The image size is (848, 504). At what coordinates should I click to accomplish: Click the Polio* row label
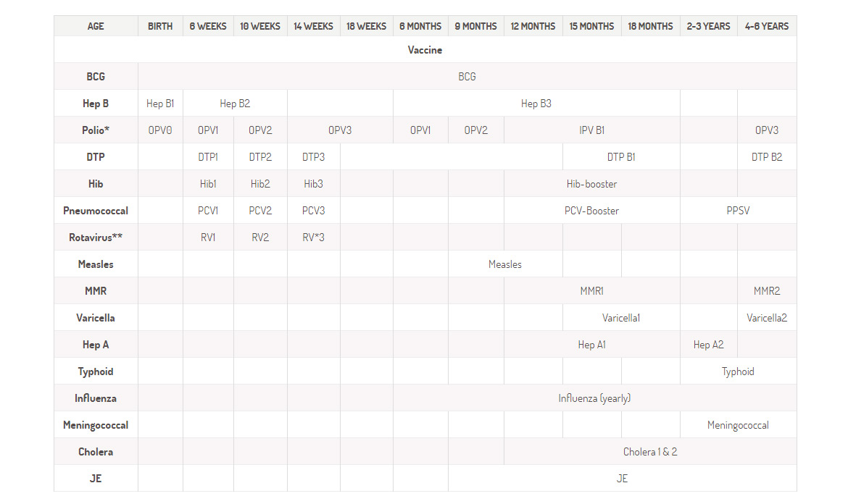coord(96,130)
